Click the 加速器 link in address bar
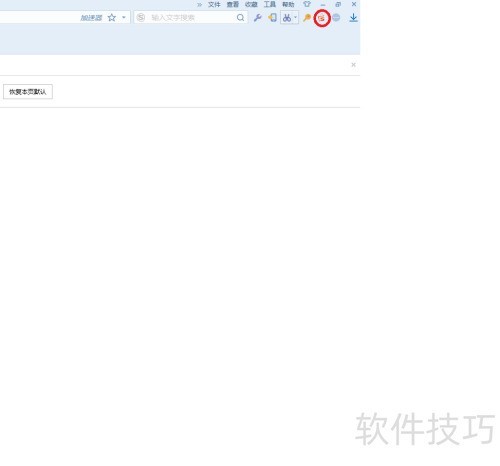This screenshot has height=466, width=500. 91,18
